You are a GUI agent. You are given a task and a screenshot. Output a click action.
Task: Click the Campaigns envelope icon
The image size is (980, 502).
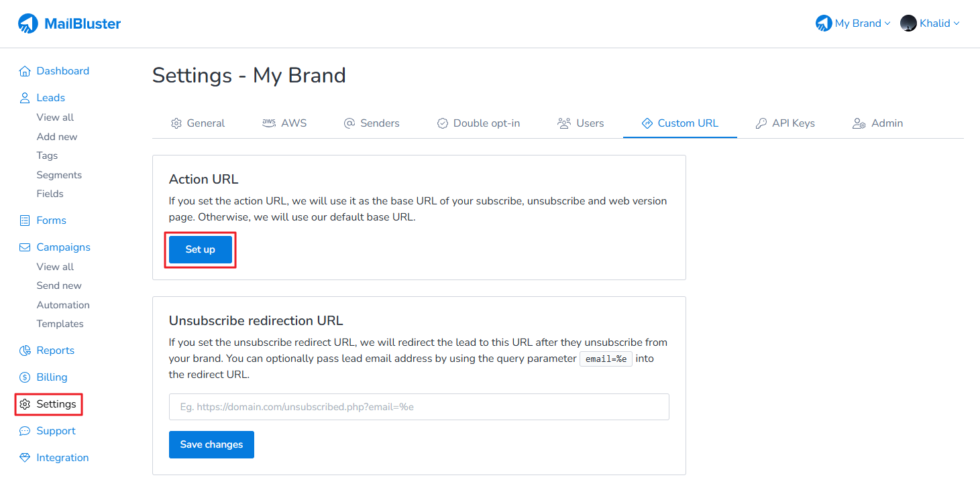click(25, 247)
